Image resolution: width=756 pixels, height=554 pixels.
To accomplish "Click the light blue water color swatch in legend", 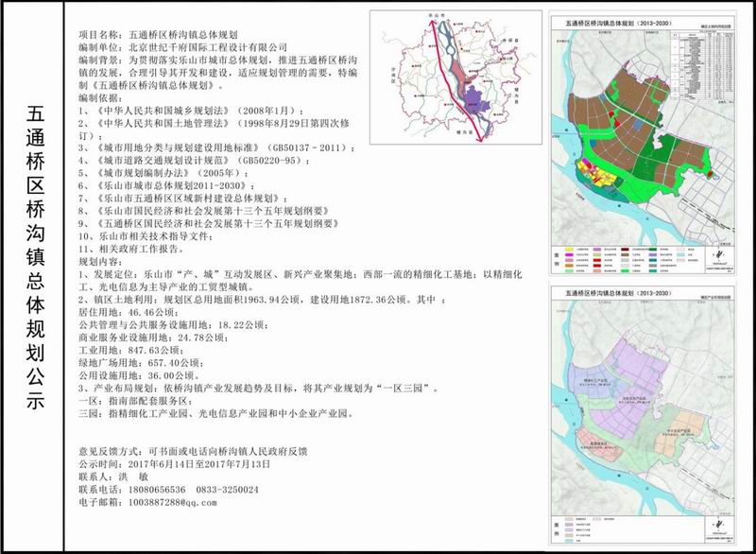I will tap(681, 254).
